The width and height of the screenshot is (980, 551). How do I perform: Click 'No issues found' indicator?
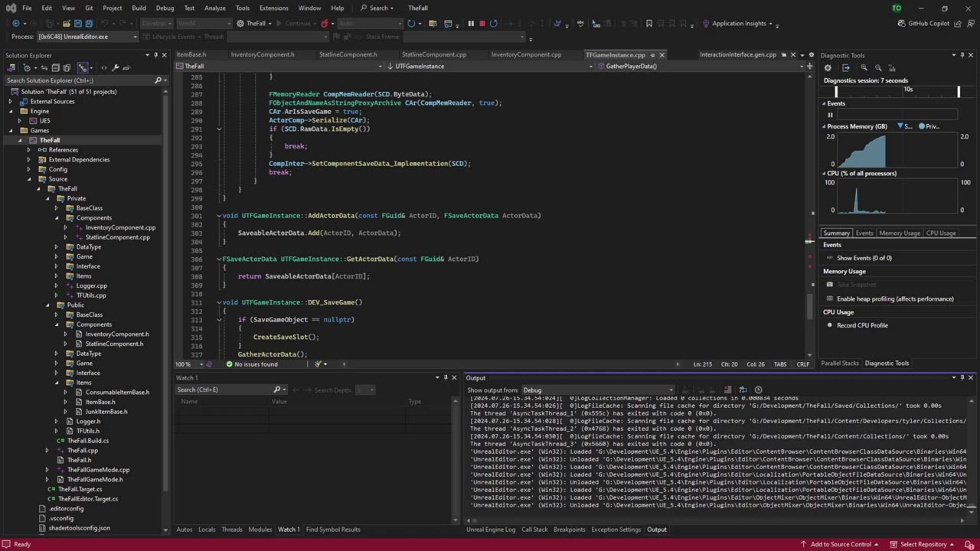251,364
